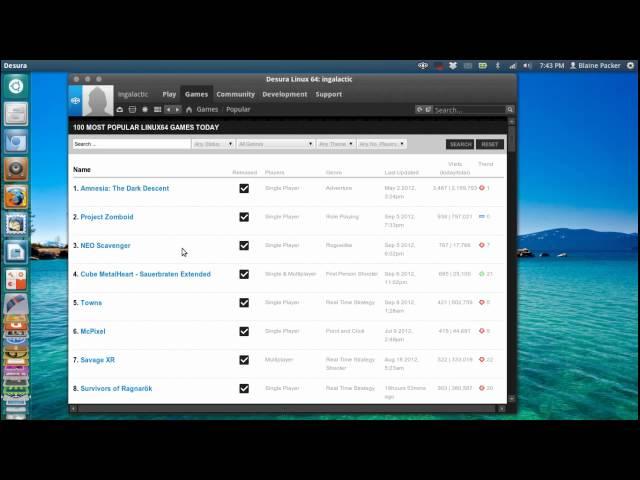Viewport: 640px width, 480px height.
Task: Open the All Genres filter dropdown
Action: click(276, 144)
